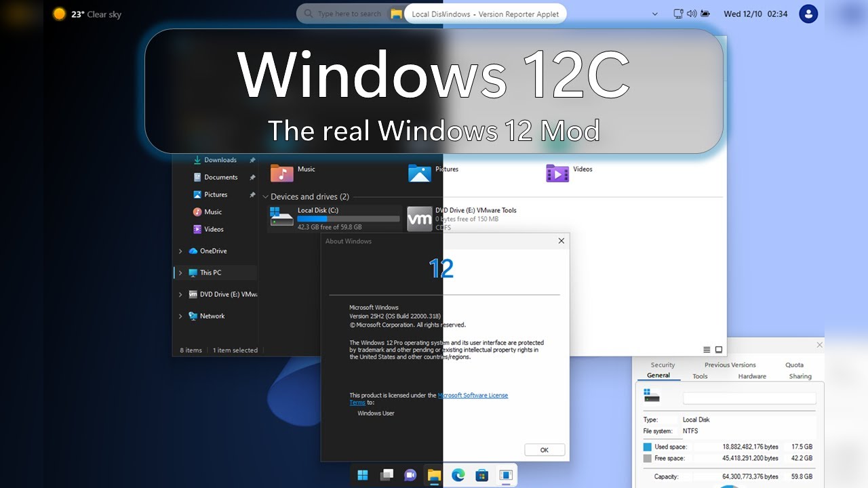Launch Microsoft Edge from the taskbar
868x488 pixels.
point(458,475)
